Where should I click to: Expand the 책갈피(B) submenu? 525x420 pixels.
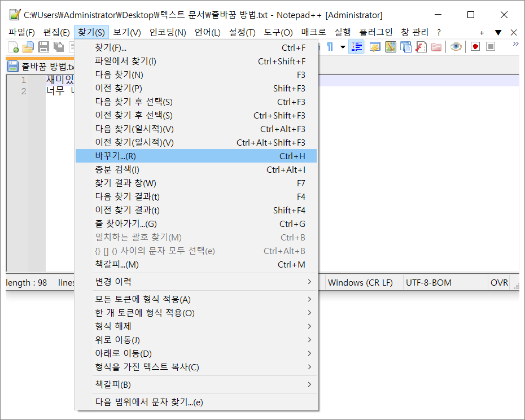[x=196, y=384]
